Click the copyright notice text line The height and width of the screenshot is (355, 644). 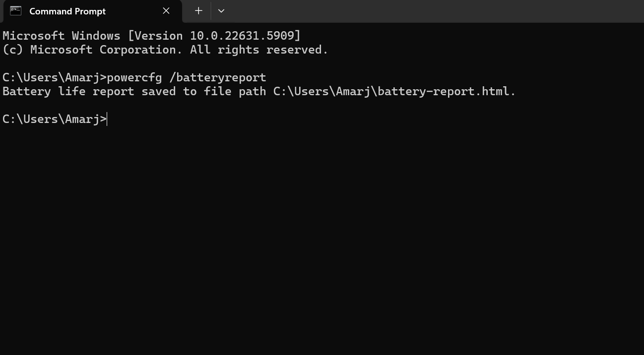[164, 49]
